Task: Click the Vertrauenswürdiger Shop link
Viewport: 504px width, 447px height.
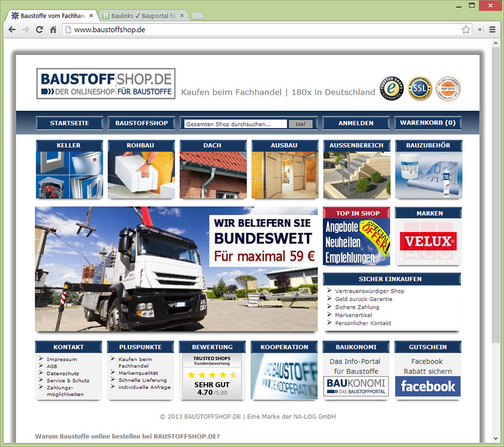Action: [370, 291]
